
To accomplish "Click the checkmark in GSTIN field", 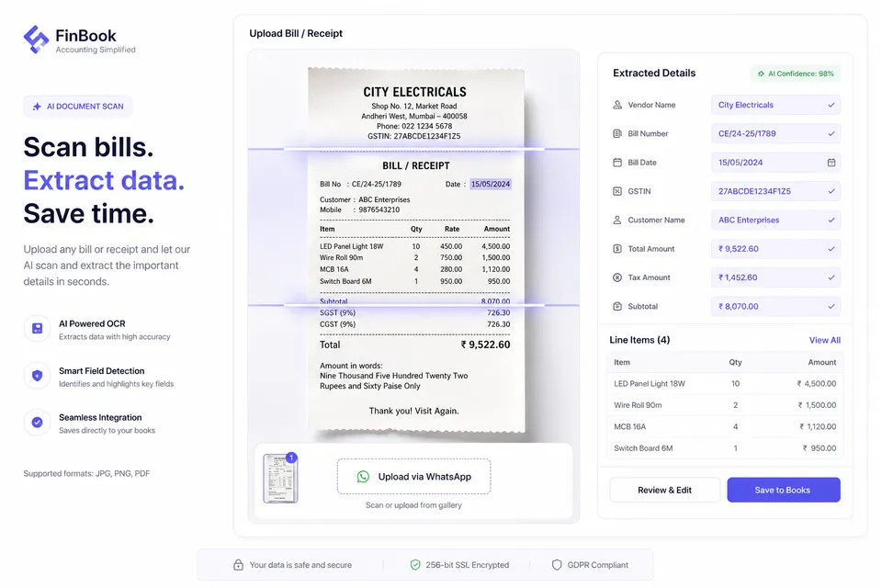I will tap(831, 191).
